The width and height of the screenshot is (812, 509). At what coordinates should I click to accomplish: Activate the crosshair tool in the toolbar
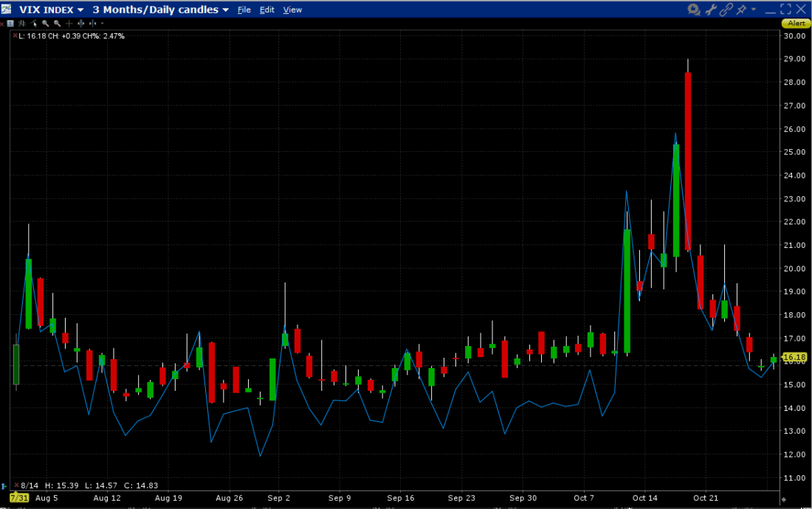pyautogui.click(x=69, y=24)
